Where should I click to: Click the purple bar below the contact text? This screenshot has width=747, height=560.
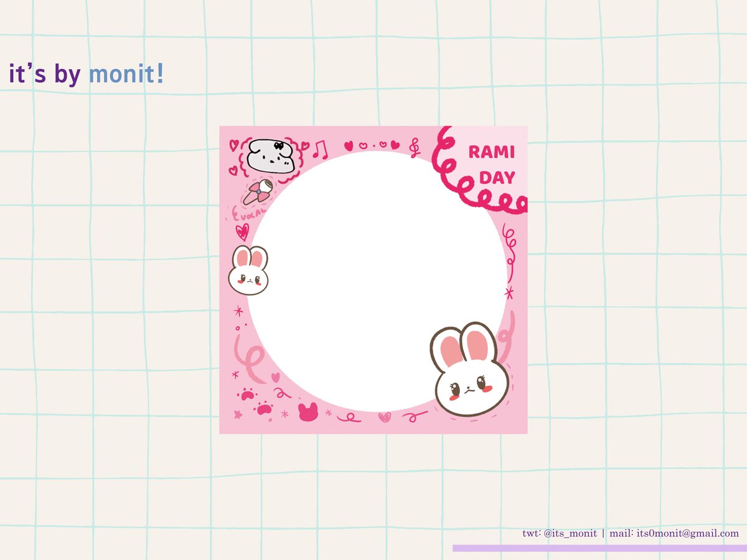click(x=599, y=548)
